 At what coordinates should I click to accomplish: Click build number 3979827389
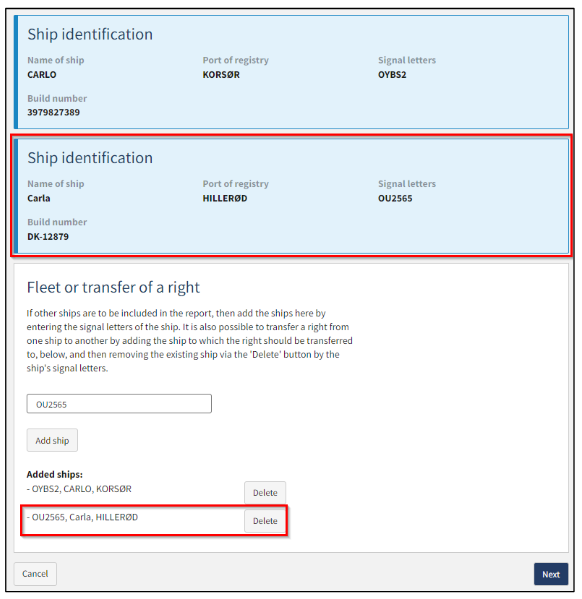click(x=53, y=112)
